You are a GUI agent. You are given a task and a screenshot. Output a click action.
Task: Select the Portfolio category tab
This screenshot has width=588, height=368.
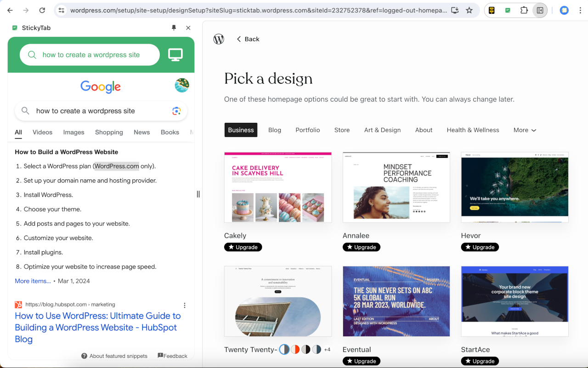(308, 130)
